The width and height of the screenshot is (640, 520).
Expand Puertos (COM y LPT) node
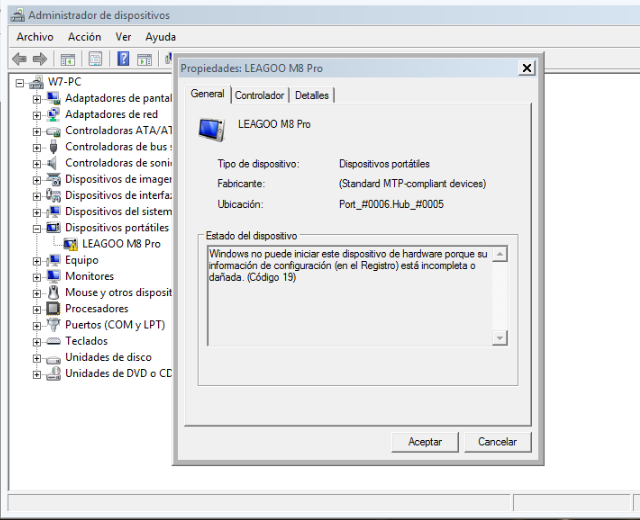coord(37,326)
